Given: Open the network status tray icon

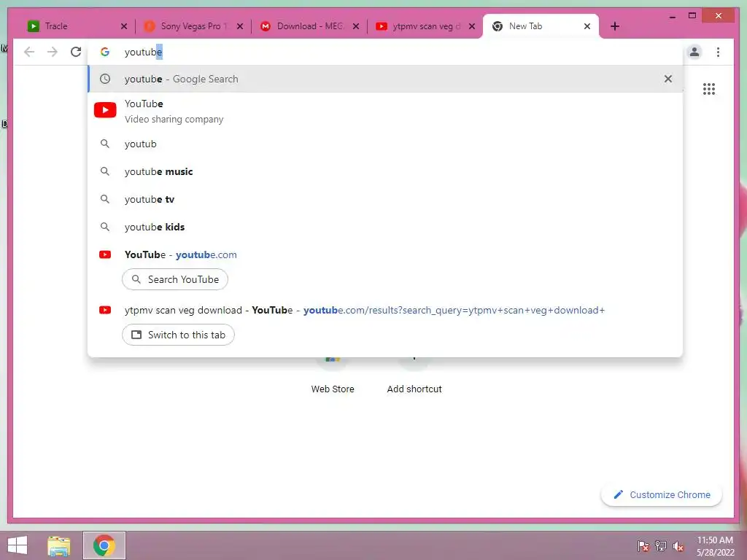Looking at the screenshot, I should tap(661, 545).
